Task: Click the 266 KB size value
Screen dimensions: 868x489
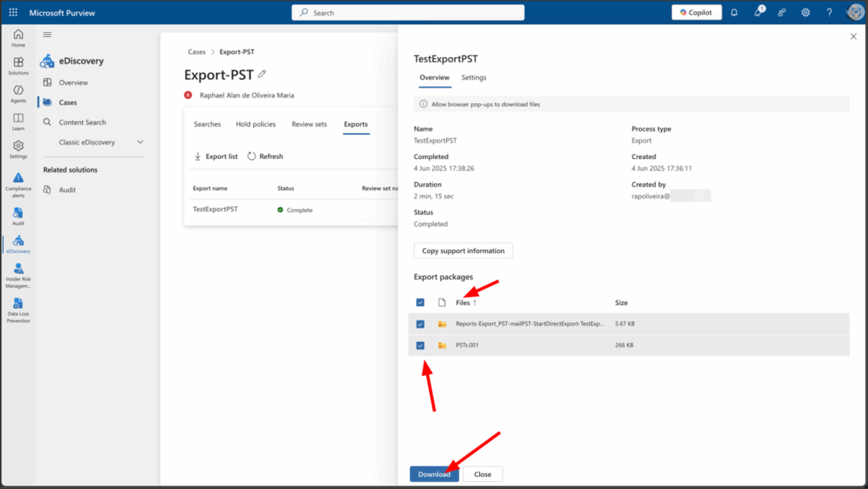Action: 624,344
